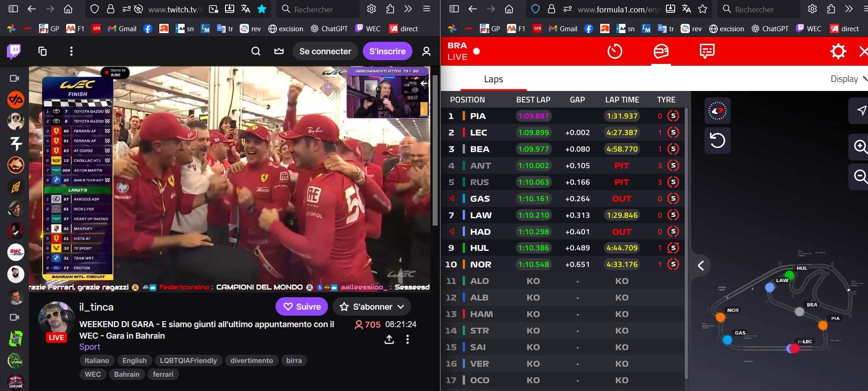Click the Twitch logo home icon

click(14, 51)
